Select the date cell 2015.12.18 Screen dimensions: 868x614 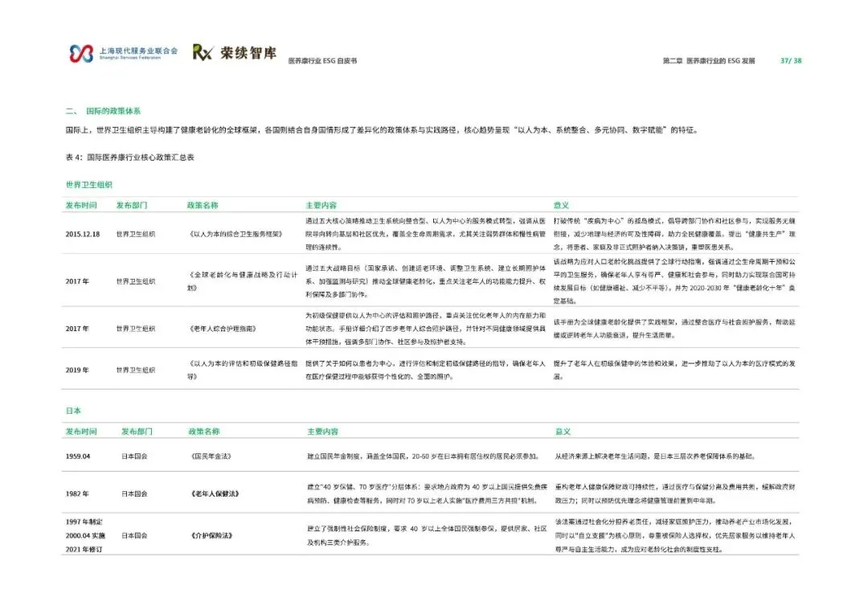[x=83, y=234]
